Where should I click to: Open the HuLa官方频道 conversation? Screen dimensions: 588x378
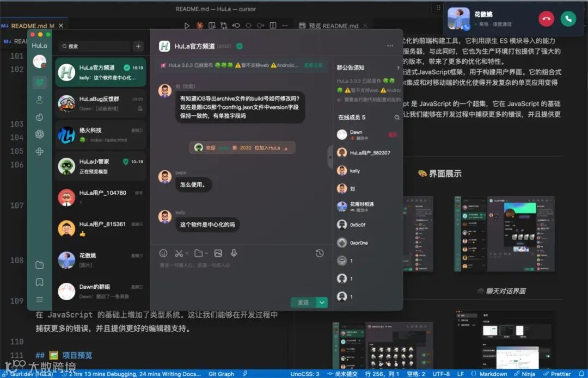click(101, 72)
